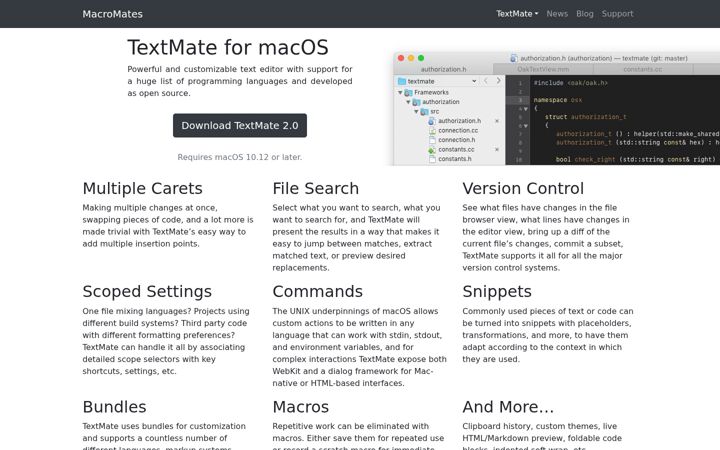Screen dimensions: 720x450
Task: Click line number 1 in gutter
Action: 520,83
